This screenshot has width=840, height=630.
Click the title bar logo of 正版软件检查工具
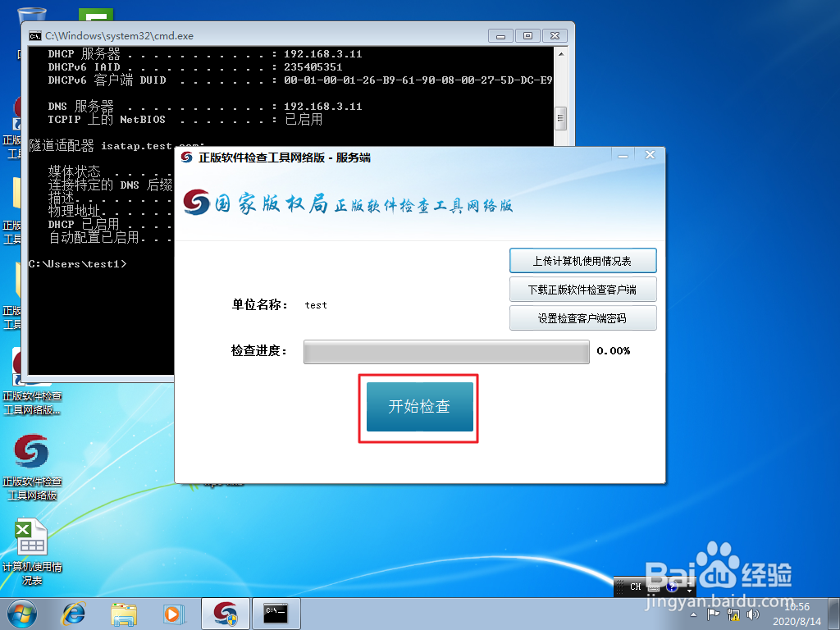pos(186,157)
